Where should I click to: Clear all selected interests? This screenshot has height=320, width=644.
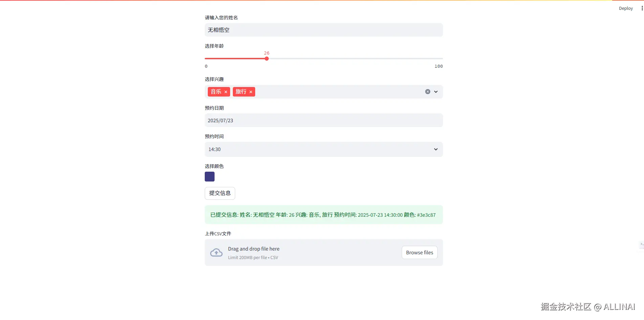tap(428, 92)
